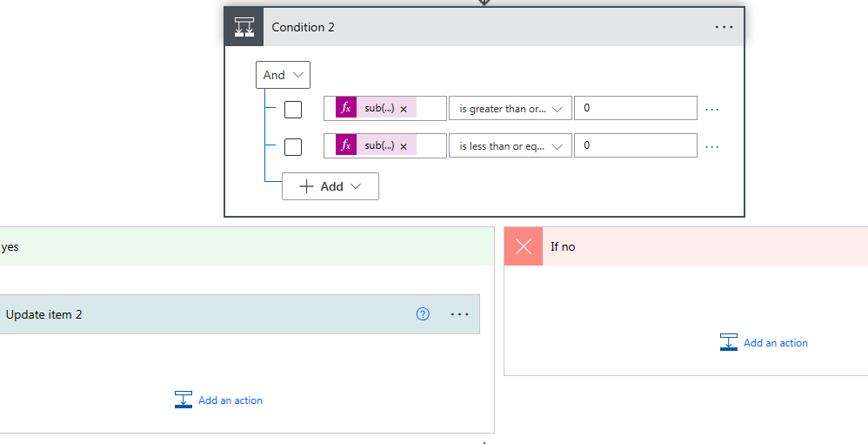Viewport: 868px width, 444px height.
Task: Select the If no branch header
Action: 686,246
